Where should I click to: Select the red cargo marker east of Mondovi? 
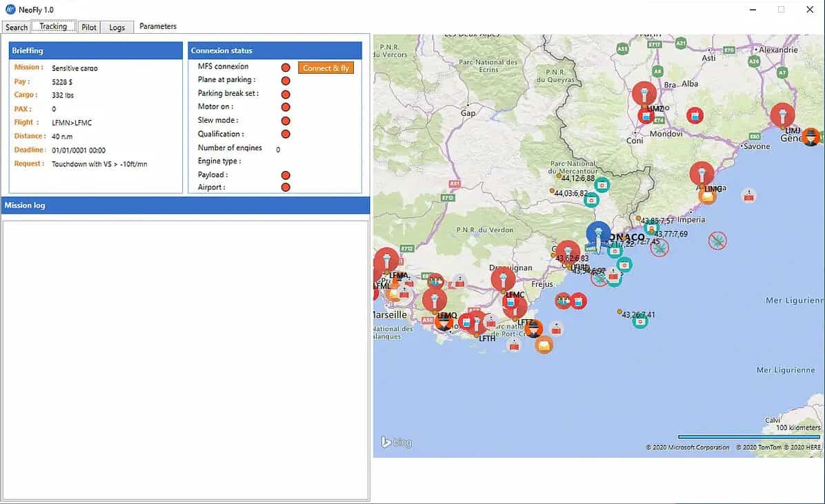(695, 116)
